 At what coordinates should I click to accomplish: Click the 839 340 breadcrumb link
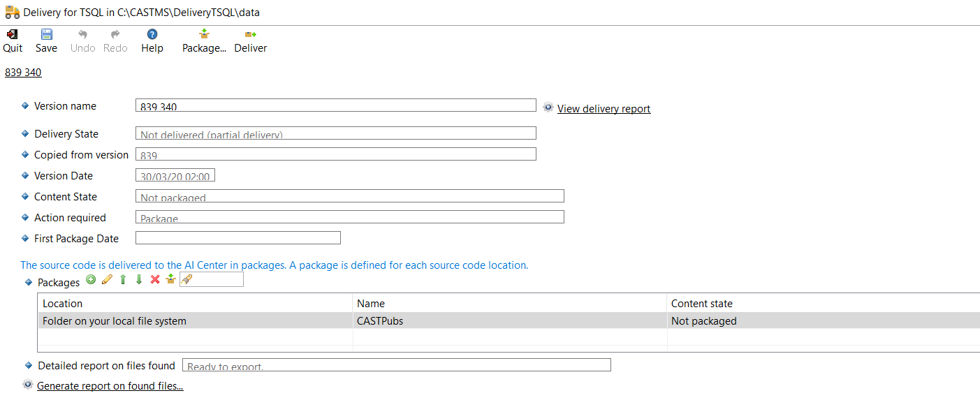(23, 73)
